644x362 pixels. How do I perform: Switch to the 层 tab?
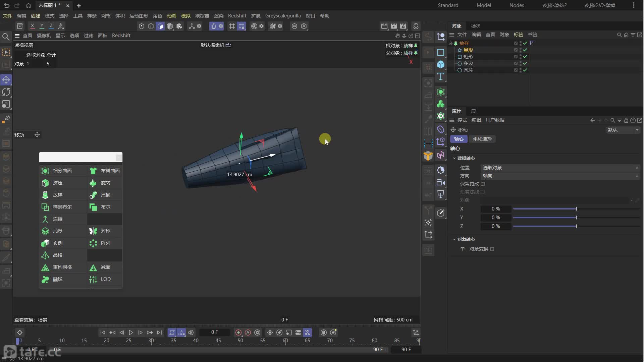click(473, 111)
